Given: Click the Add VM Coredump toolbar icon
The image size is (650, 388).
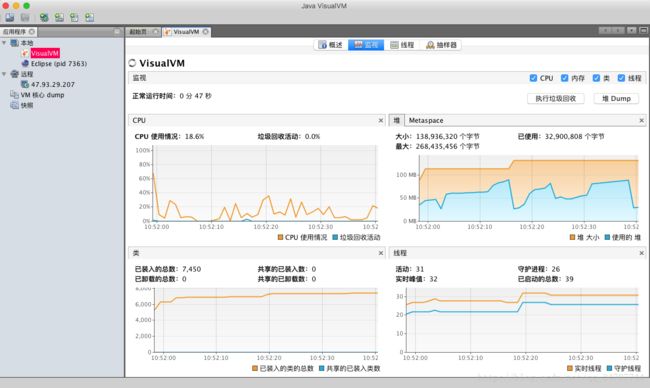Looking at the screenshot, I should pyautogui.click(x=74, y=17).
